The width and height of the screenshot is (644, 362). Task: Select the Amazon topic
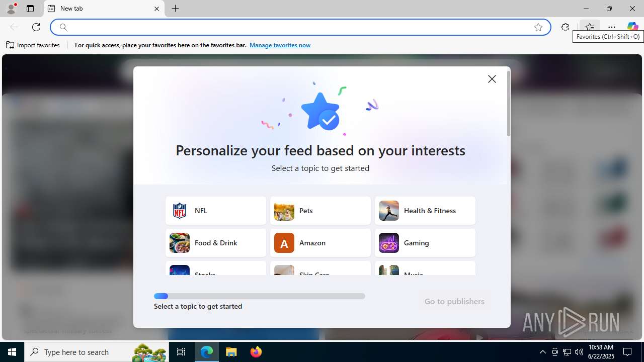click(x=320, y=243)
